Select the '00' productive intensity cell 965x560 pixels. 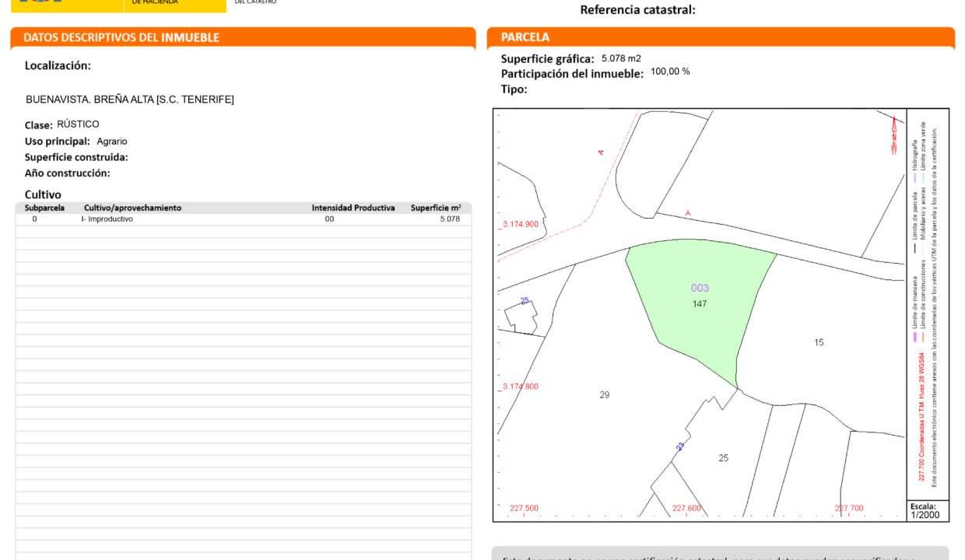coord(330,219)
